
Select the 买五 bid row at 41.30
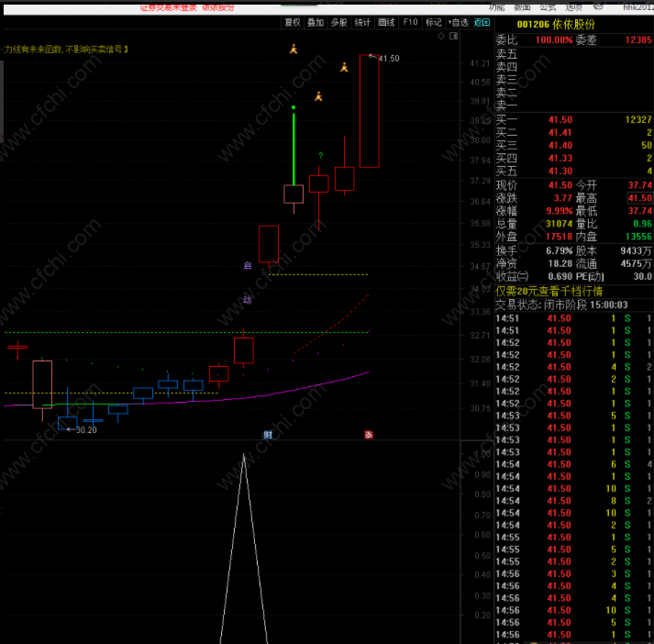click(x=574, y=172)
